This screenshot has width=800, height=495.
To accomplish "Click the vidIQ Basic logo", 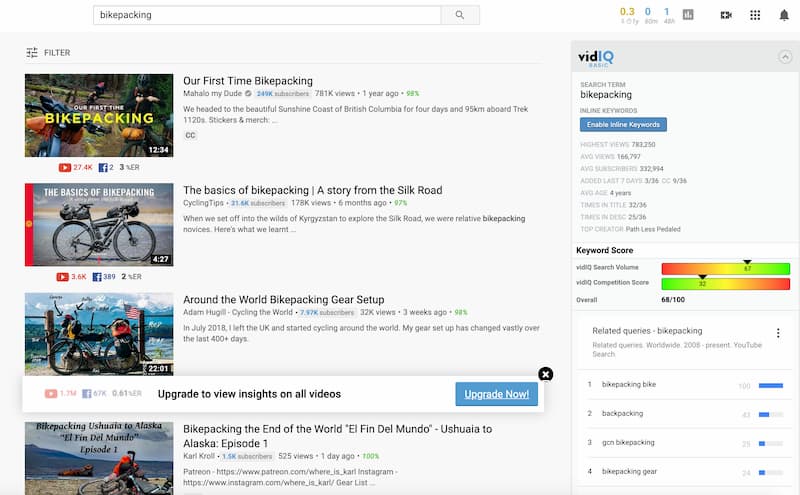I will [x=595, y=58].
